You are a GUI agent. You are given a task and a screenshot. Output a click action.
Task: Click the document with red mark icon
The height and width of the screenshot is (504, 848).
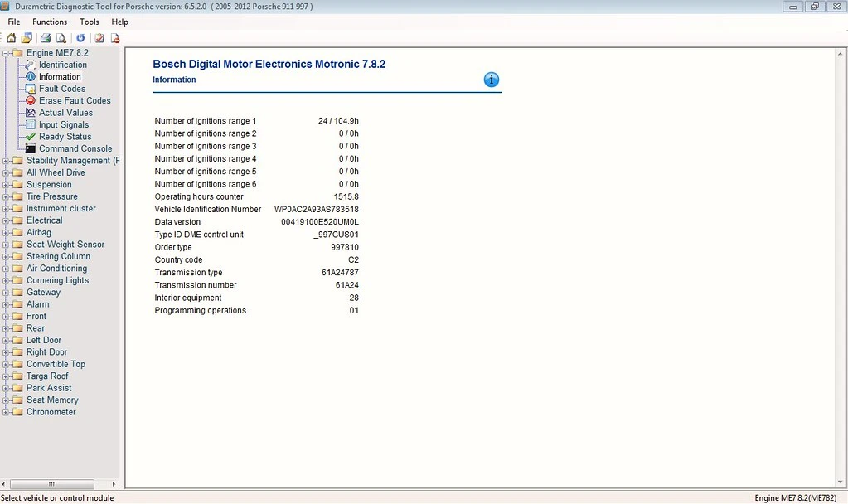pyautogui.click(x=114, y=38)
